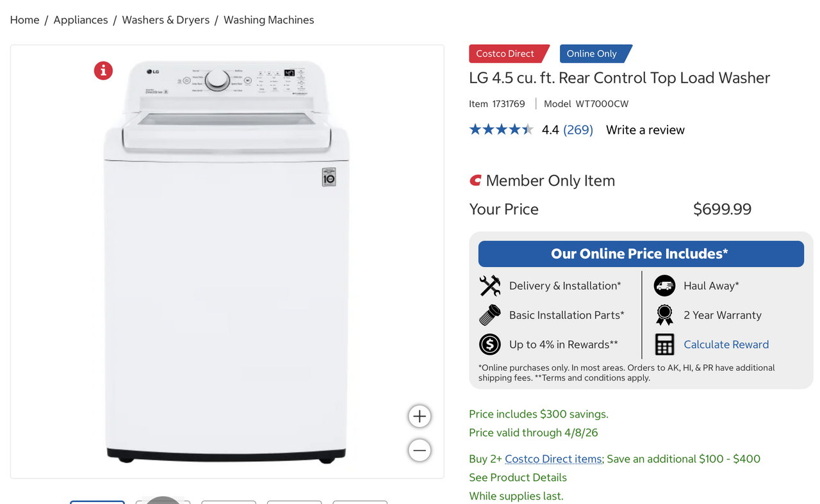Click Write a review

click(x=645, y=130)
